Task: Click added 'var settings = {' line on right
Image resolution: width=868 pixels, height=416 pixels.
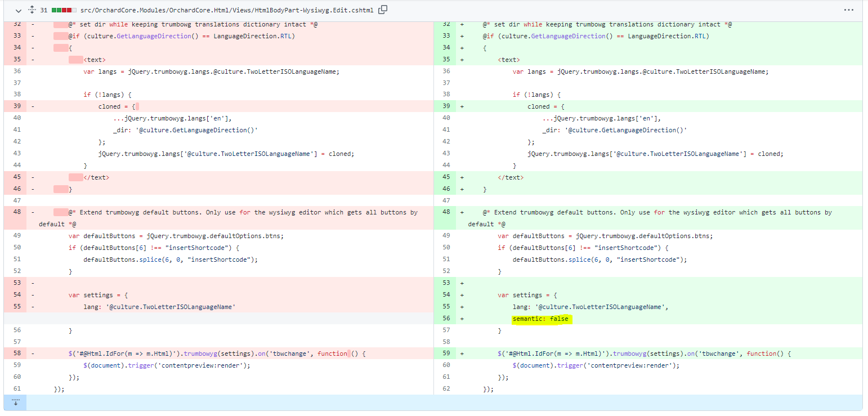Action: [x=527, y=295]
